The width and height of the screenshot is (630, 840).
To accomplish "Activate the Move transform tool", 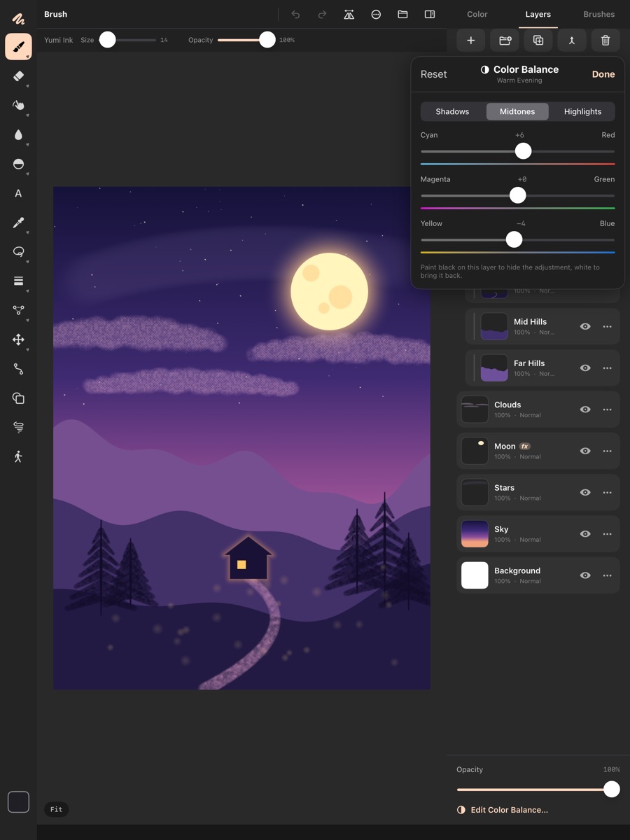I will 18,339.
